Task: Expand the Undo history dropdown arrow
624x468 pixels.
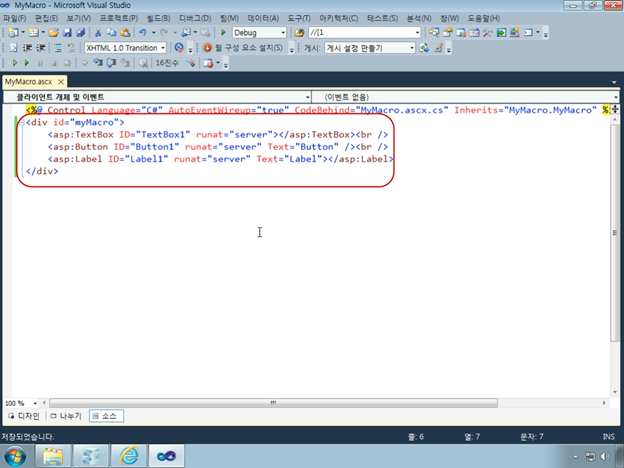Action: click(154, 33)
